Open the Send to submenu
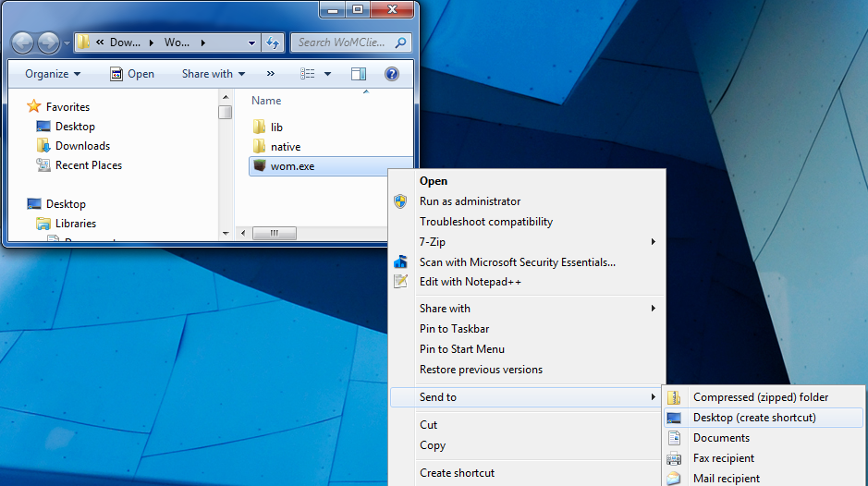This screenshot has height=486, width=868. click(x=527, y=397)
